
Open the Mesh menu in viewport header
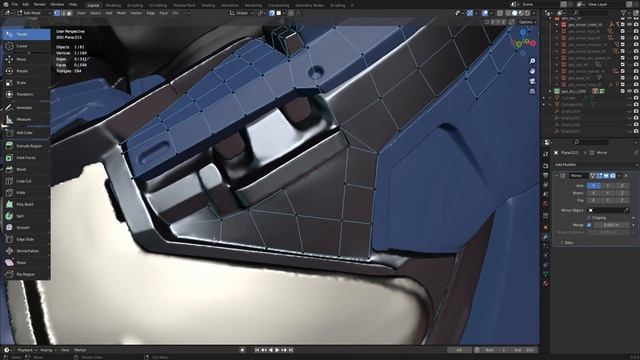121,13
